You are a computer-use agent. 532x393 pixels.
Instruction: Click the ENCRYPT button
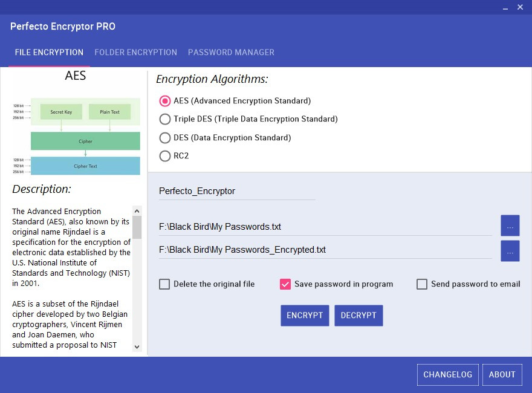point(305,315)
